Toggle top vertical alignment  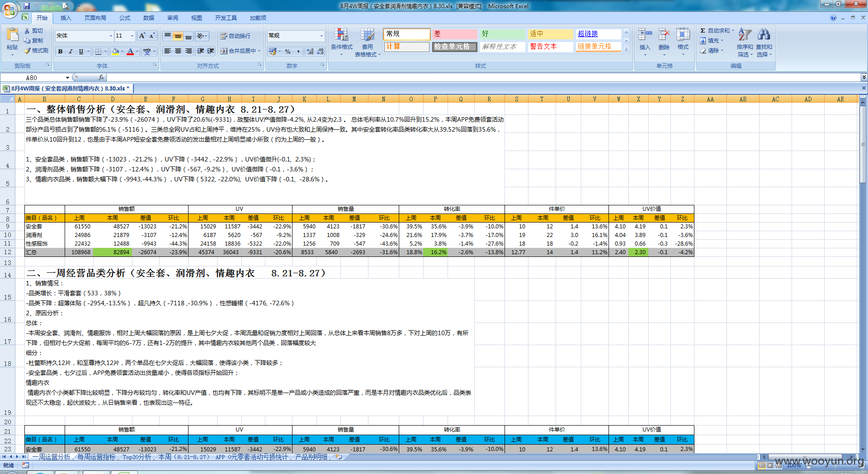[168, 36]
